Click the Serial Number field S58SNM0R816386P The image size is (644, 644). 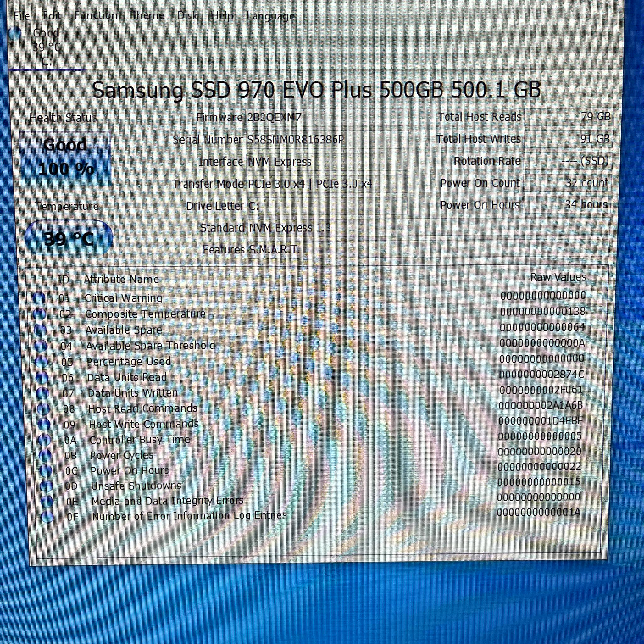[327, 139]
